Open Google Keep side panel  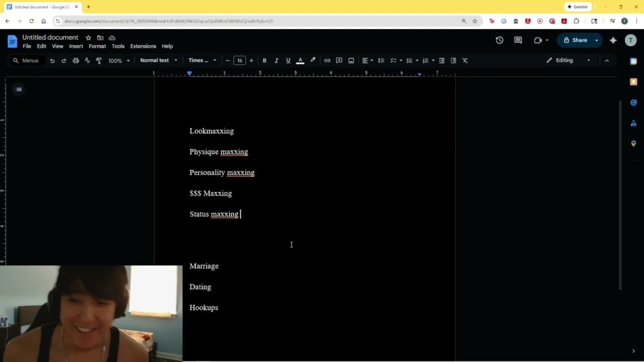[x=633, y=82]
